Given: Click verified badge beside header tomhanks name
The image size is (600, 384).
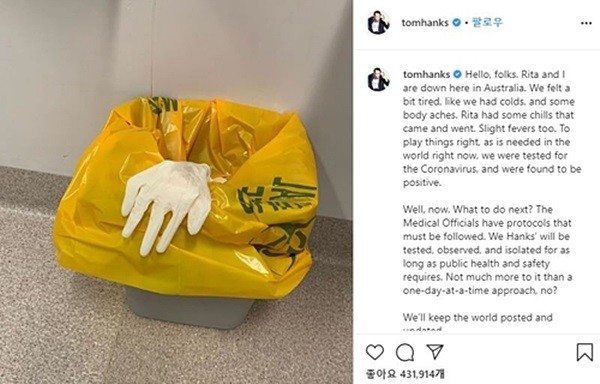Looking at the screenshot, I should coord(457,23).
